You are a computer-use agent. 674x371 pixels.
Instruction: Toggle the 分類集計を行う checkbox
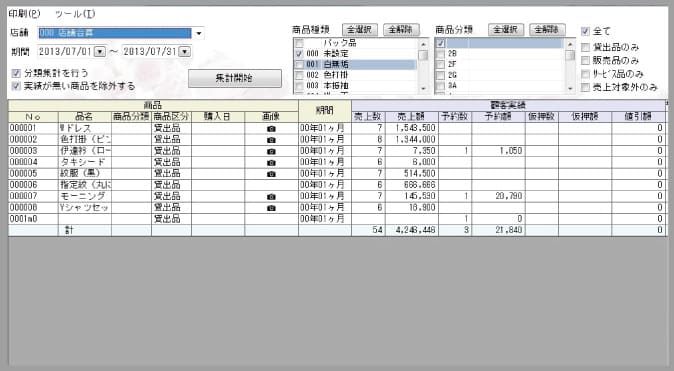16,73
